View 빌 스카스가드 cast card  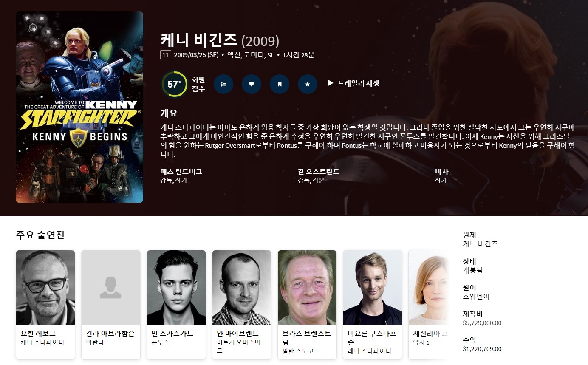[x=176, y=305]
